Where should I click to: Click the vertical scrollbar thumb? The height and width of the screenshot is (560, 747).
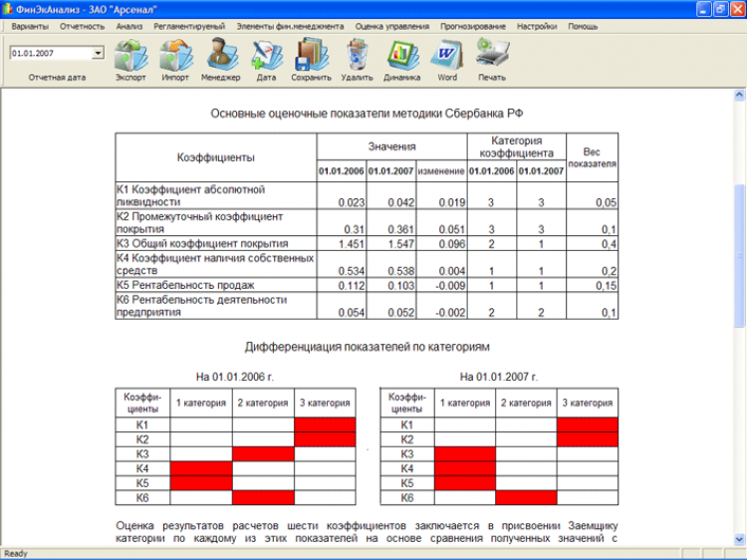coord(739,256)
